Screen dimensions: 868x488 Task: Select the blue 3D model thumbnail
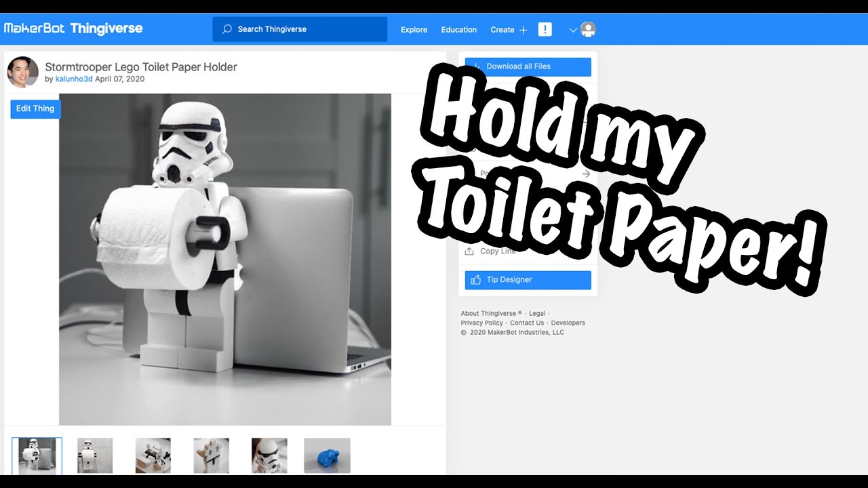point(327,455)
